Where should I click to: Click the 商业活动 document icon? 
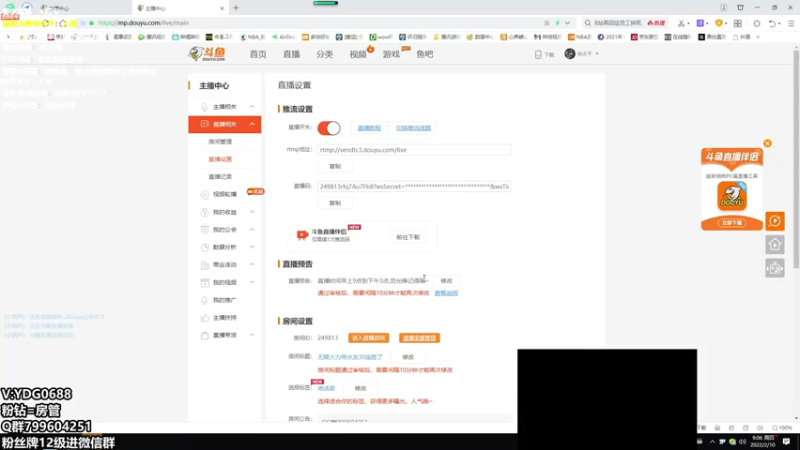pos(205,265)
